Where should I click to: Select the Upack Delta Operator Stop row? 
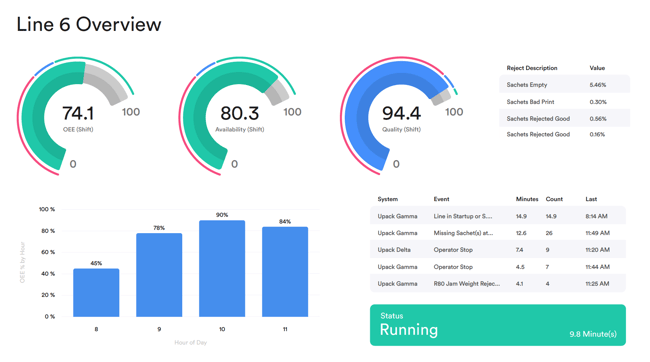pos(498,250)
